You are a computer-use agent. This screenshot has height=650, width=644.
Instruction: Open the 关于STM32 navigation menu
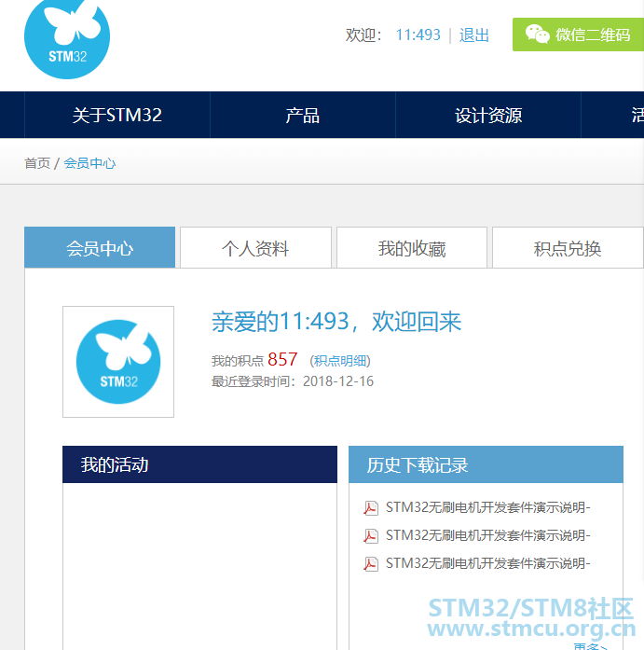click(117, 115)
